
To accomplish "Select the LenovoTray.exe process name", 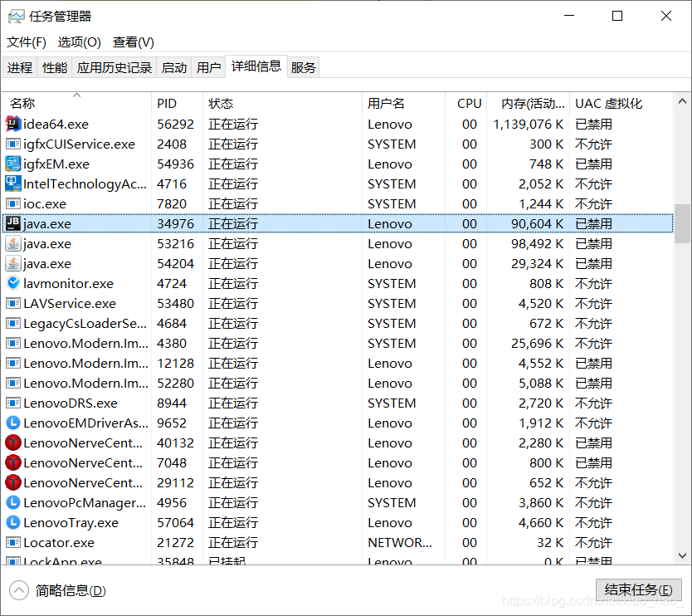I will [x=71, y=522].
